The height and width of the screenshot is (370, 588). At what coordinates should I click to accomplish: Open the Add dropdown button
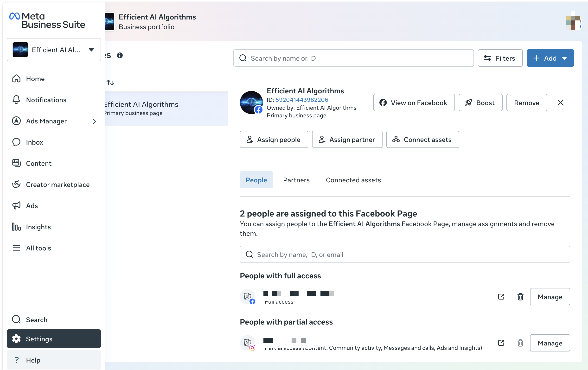(x=550, y=58)
